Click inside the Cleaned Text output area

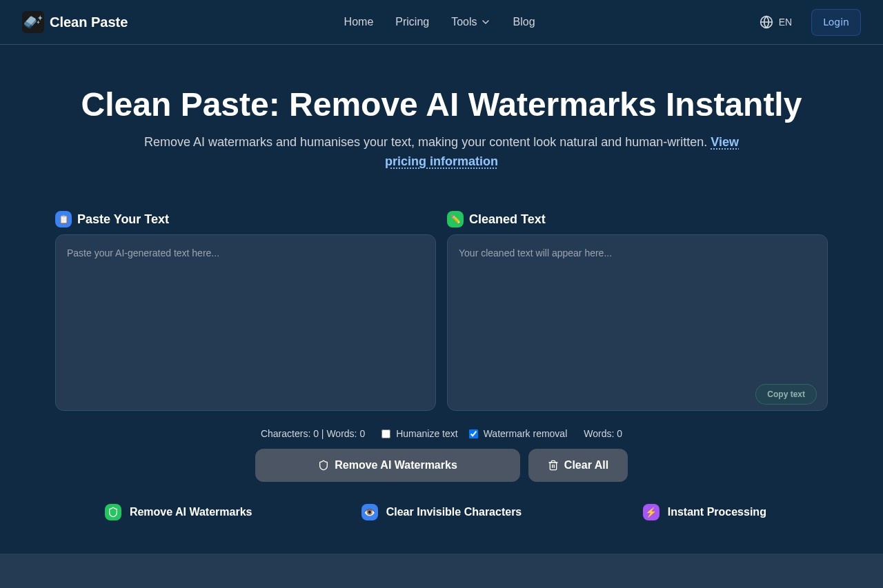637,323
